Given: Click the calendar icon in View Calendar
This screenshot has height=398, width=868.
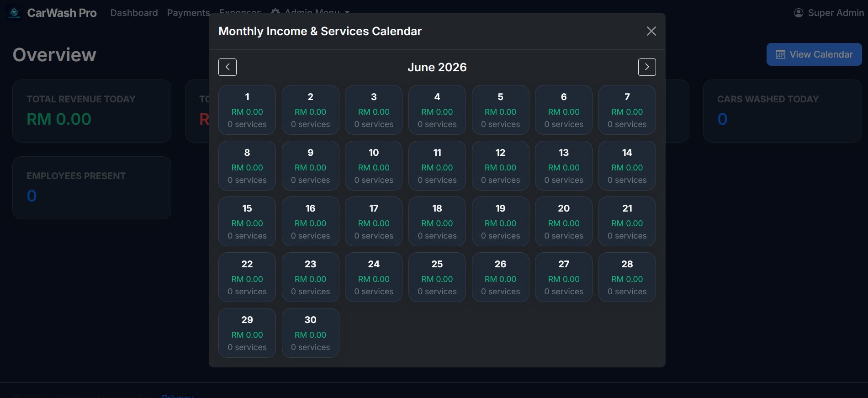Looking at the screenshot, I should pyautogui.click(x=781, y=54).
